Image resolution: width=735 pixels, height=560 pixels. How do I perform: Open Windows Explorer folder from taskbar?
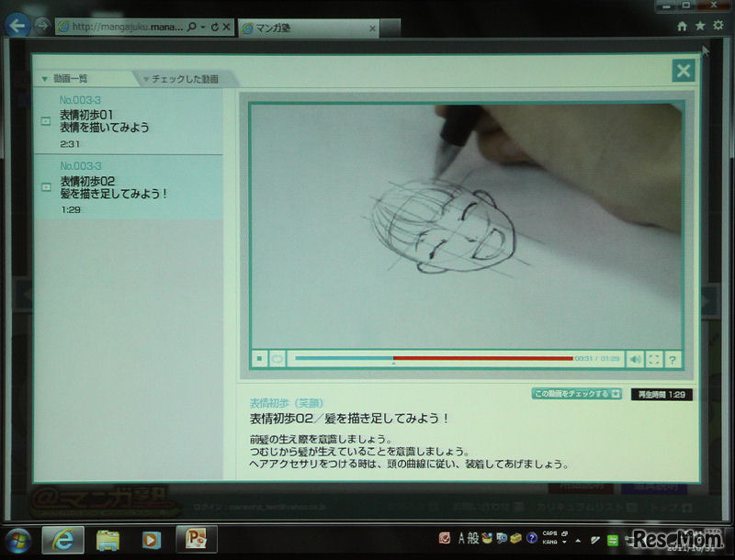[107, 541]
